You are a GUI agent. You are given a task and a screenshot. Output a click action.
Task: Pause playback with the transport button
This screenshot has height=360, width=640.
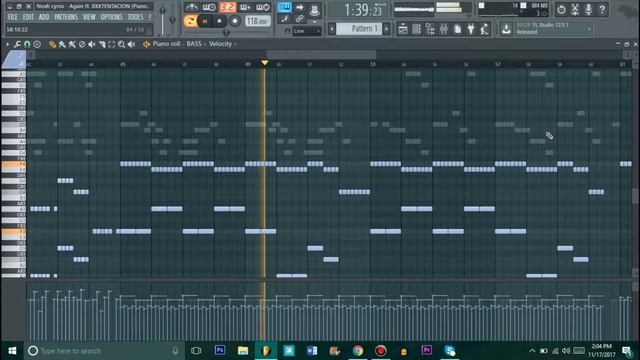pyautogui.click(x=205, y=21)
